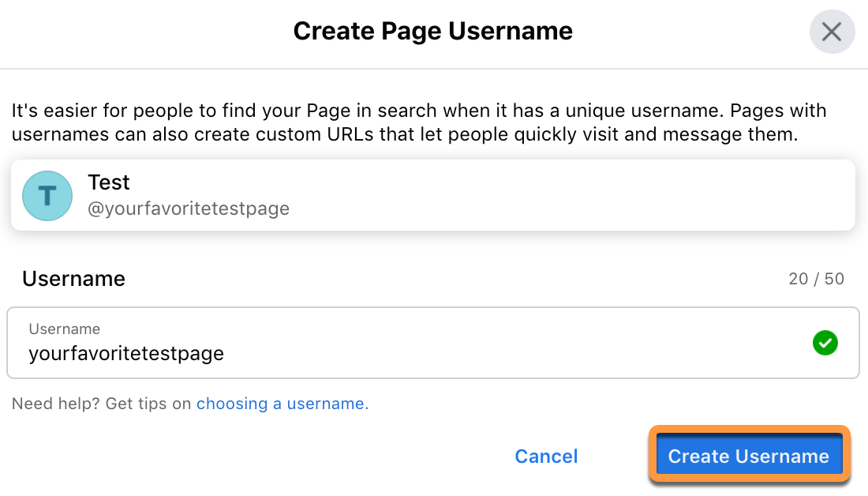The width and height of the screenshot is (868, 496).
Task: Click the Test page avatar circle
Action: 48,195
